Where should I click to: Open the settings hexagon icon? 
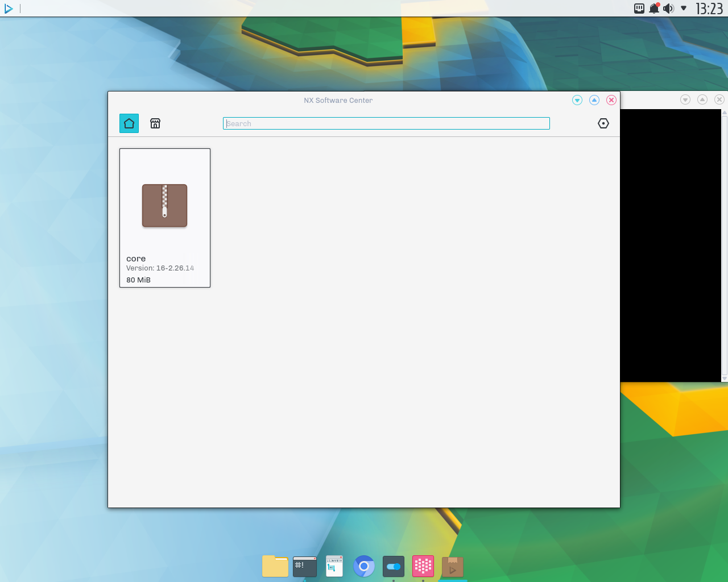pos(603,123)
